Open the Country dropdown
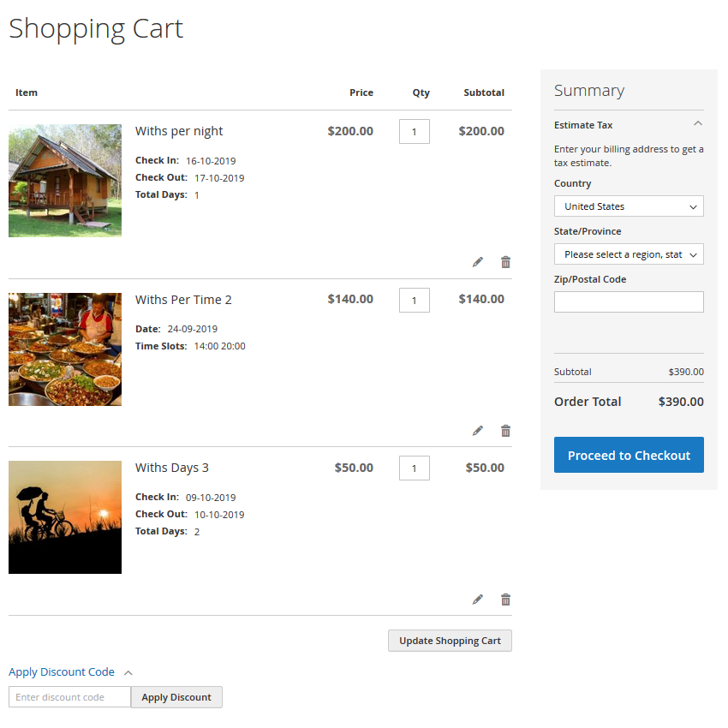This screenshot has width=728, height=728. pyautogui.click(x=629, y=206)
